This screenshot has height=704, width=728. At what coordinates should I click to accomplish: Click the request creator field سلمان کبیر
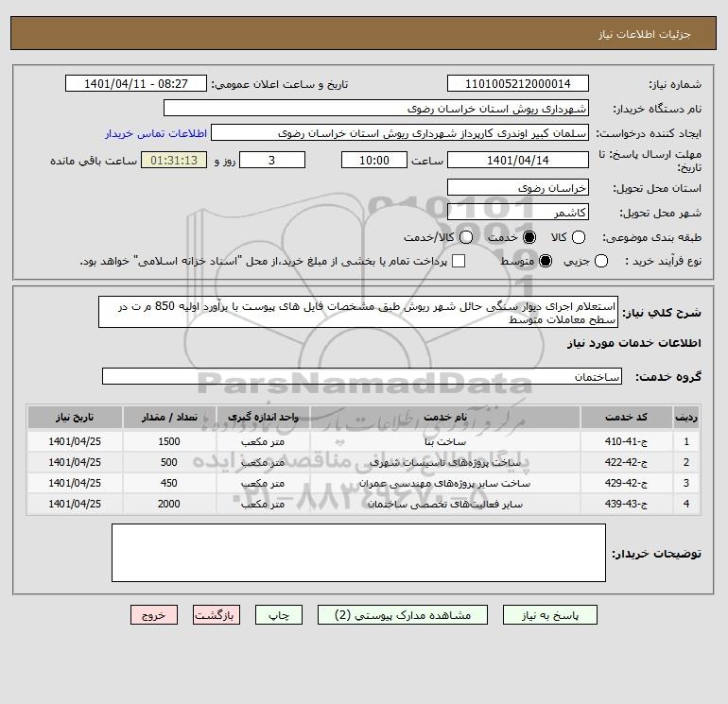click(x=400, y=132)
